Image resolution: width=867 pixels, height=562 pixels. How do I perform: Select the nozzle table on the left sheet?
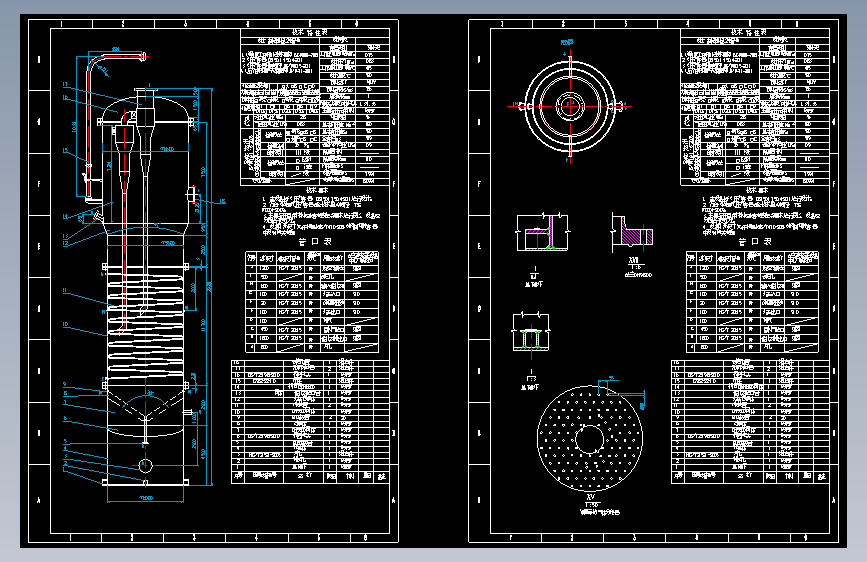click(x=312, y=302)
